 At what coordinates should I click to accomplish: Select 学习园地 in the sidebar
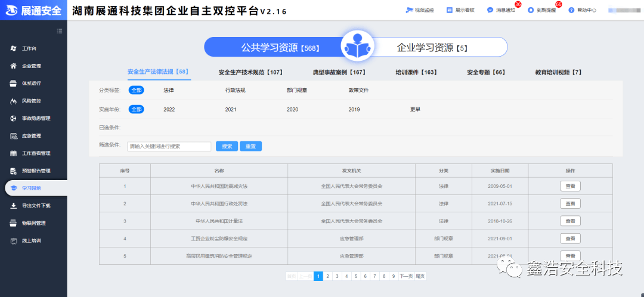point(36,188)
